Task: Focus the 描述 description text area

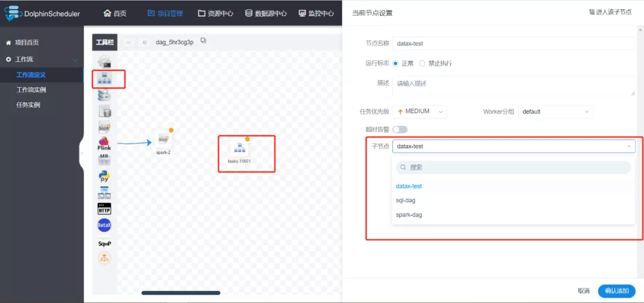Action: tap(514, 86)
